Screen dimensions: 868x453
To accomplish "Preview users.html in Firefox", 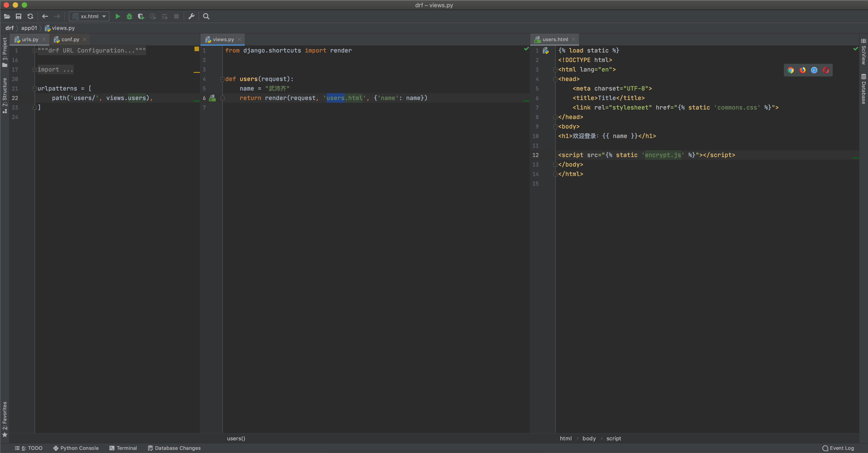I will 803,70.
